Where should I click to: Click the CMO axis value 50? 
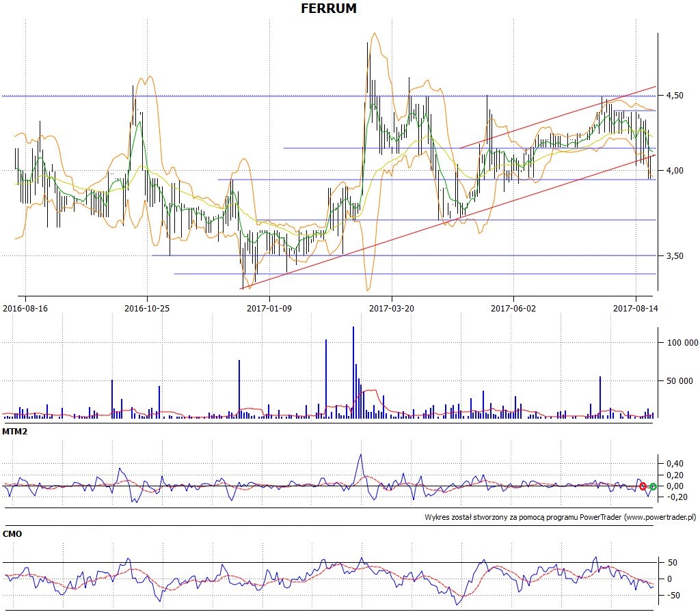[x=673, y=563]
